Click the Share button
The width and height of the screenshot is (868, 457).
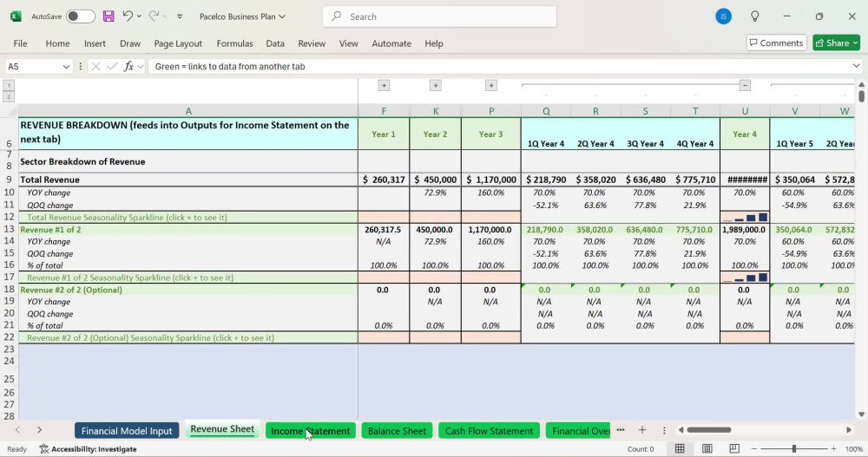pos(836,42)
